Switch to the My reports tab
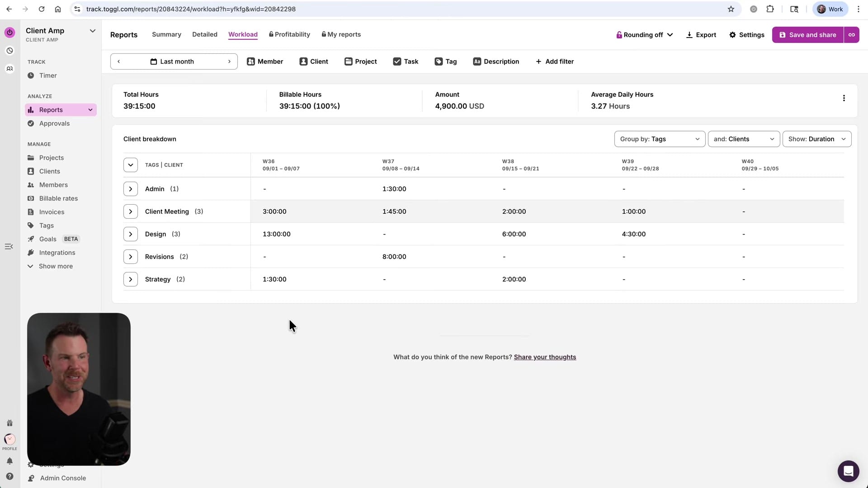Viewport: 868px width, 488px height. pyautogui.click(x=341, y=34)
